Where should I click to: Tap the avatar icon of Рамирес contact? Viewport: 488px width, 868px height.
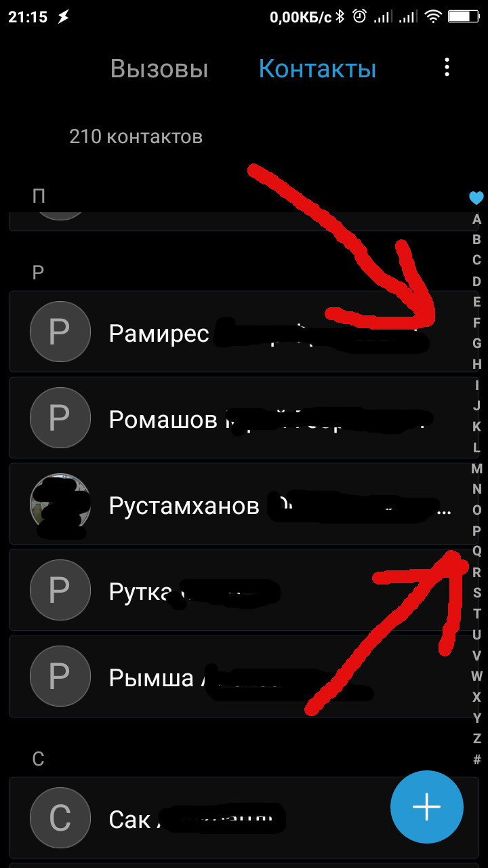point(60,332)
